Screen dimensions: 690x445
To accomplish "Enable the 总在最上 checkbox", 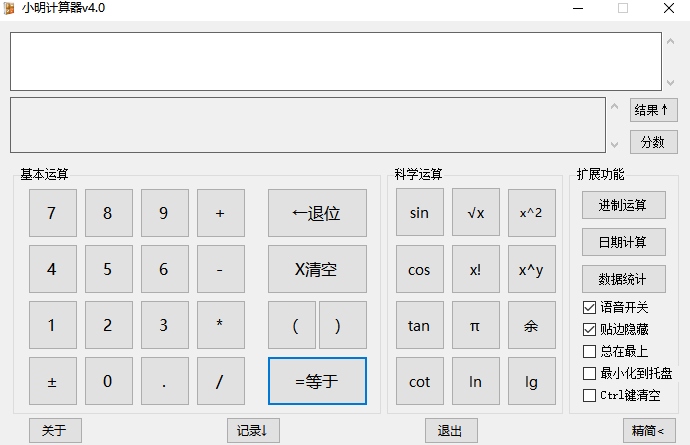I will click(x=590, y=351).
